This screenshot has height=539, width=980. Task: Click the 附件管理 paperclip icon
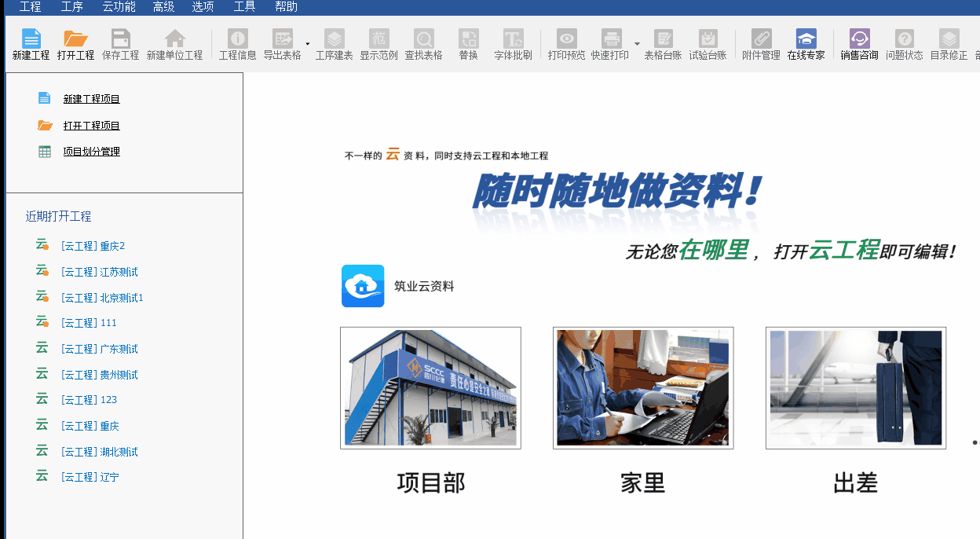[x=761, y=39]
